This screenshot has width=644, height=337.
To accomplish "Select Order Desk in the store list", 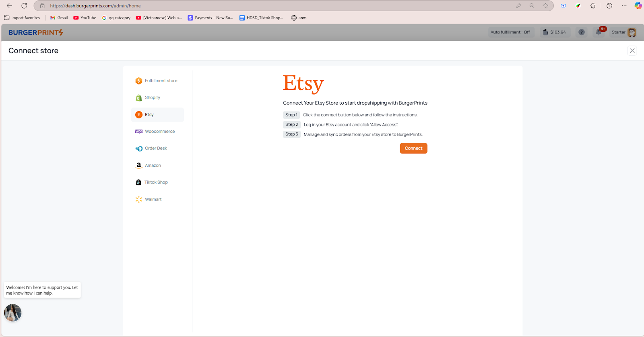I will pos(157,148).
